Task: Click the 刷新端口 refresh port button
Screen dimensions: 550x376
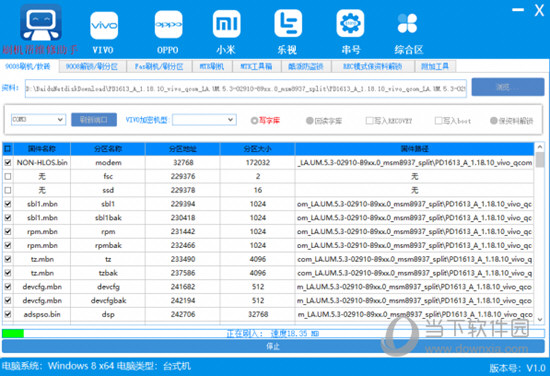Action: tap(94, 120)
